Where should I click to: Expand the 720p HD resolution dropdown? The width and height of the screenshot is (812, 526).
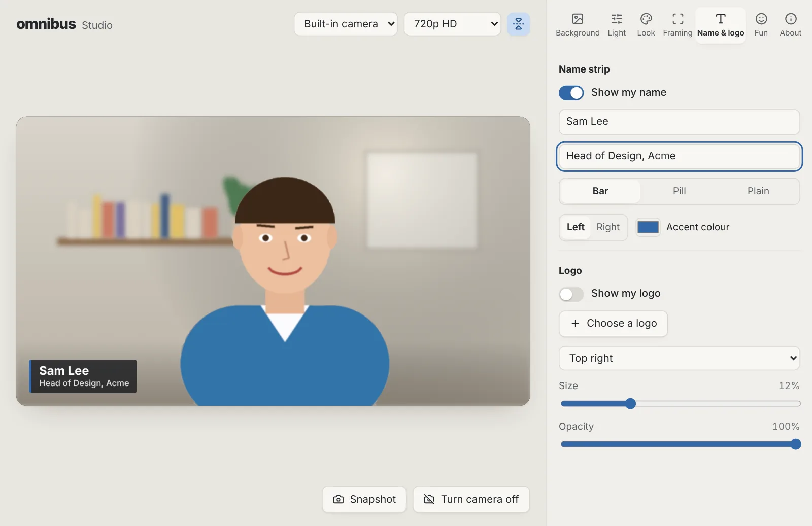tap(452, 24)
